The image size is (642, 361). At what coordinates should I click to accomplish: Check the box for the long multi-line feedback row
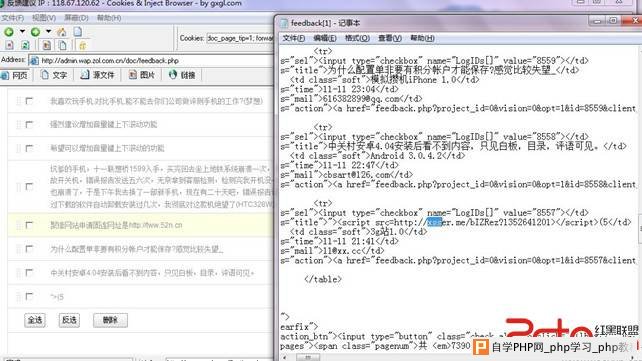(29, 187)
